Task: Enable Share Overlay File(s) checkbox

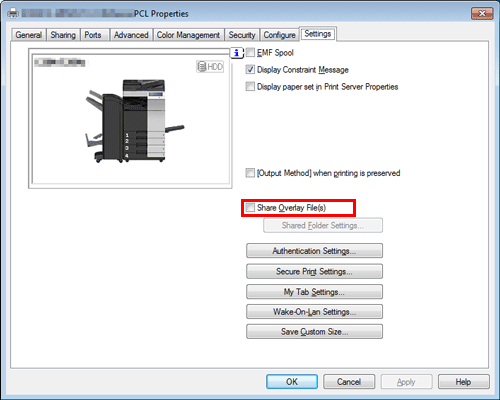Action: pos(250,208)
